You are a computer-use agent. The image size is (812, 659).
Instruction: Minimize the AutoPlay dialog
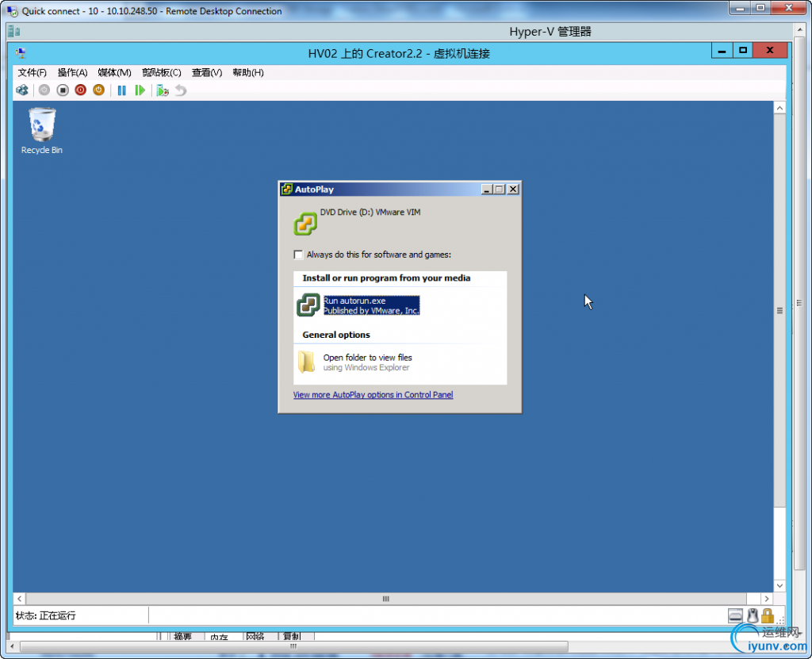[x=486, y=189]
